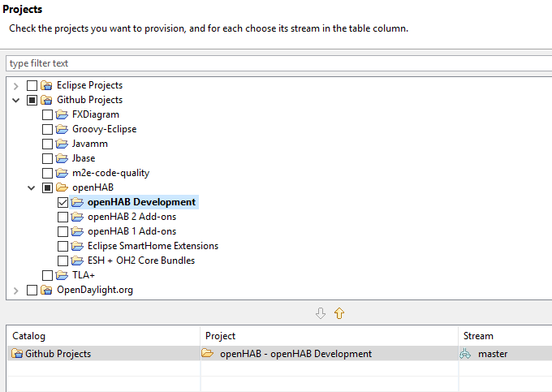
Task: Check the TLA+ checkbox
Action: [47, 275]
